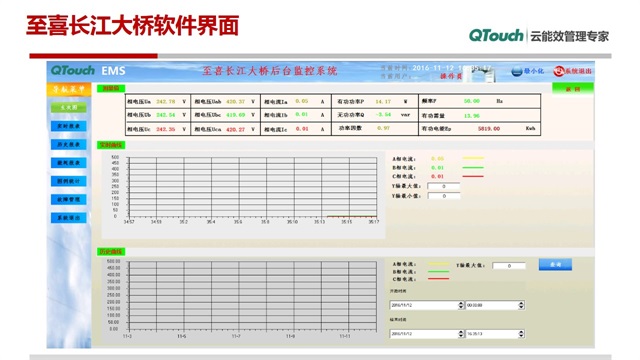Click active energy Ep value 5819.00
Viewport: 640px width, 360px height.
(x=489, y=129)
